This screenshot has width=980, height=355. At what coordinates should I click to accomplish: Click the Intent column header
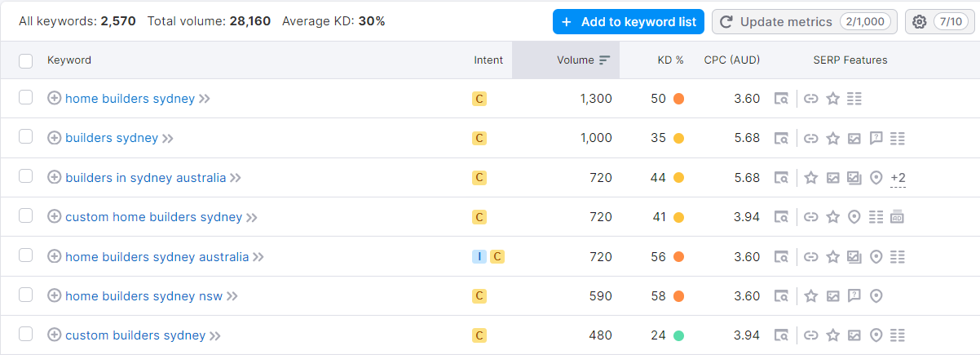click(488, 60)
